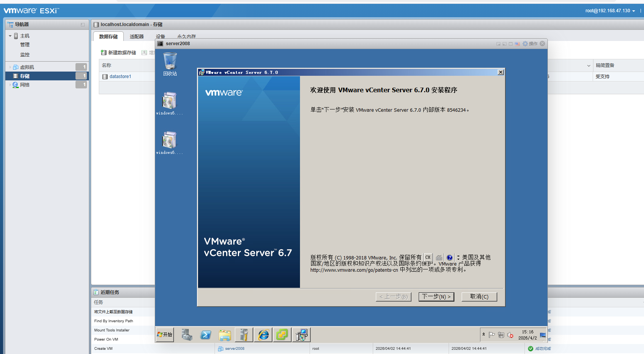The height and width of the screenshot is (354, 644).
Task: Click the Action Center flag in system tray
Action: (x=492, y=335)
